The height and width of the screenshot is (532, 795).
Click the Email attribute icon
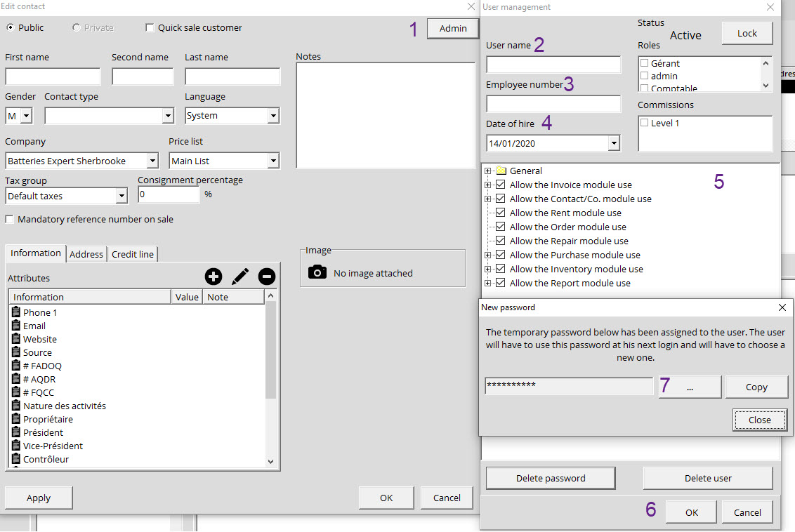click(x=15, y=326)
